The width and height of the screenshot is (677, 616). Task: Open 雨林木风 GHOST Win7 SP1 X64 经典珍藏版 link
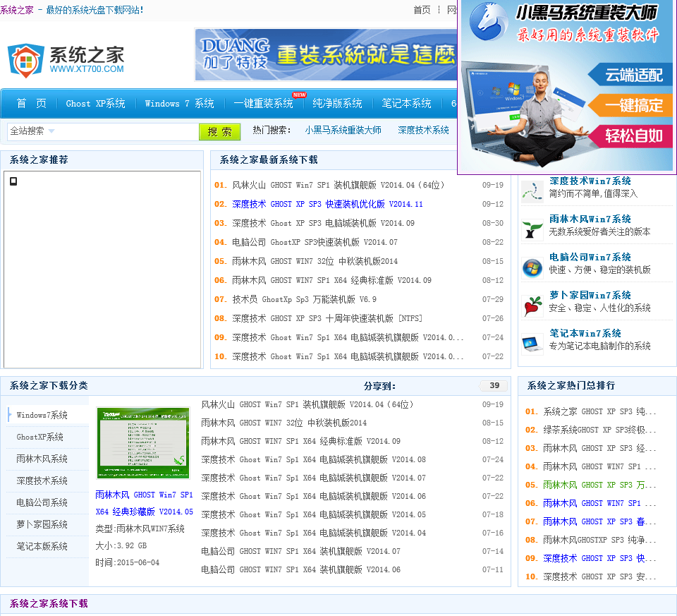tap(144, 503)
